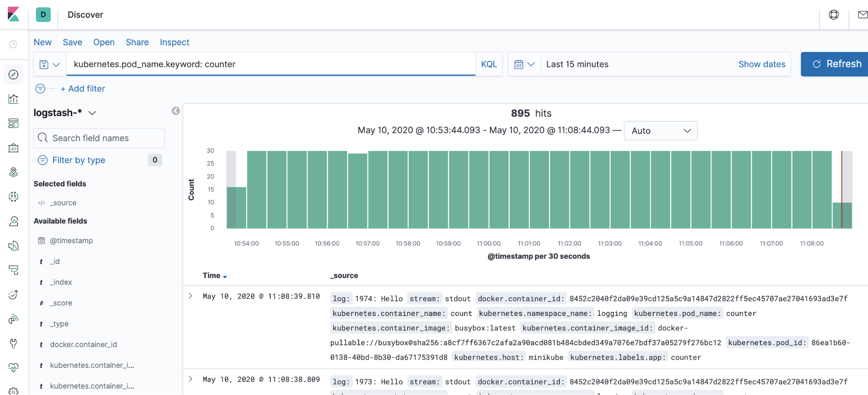Viewport: 868px width, 395px height.
Task: Open the date quick menu calendar dropdown
Action: [x=524, y=64]
